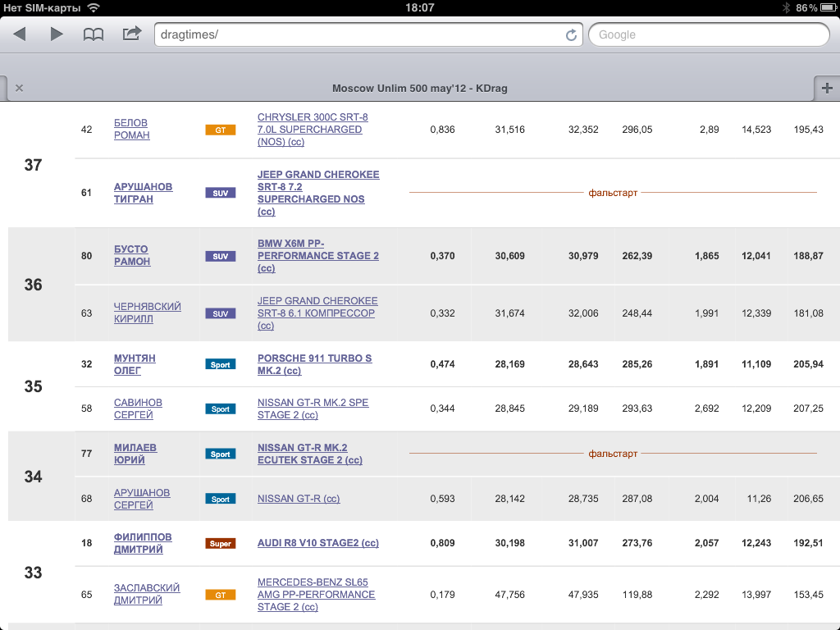This screenshot has width=840, height=630.
Task: Tap the Wi-Fi status icon
Action: coord(94,7)
